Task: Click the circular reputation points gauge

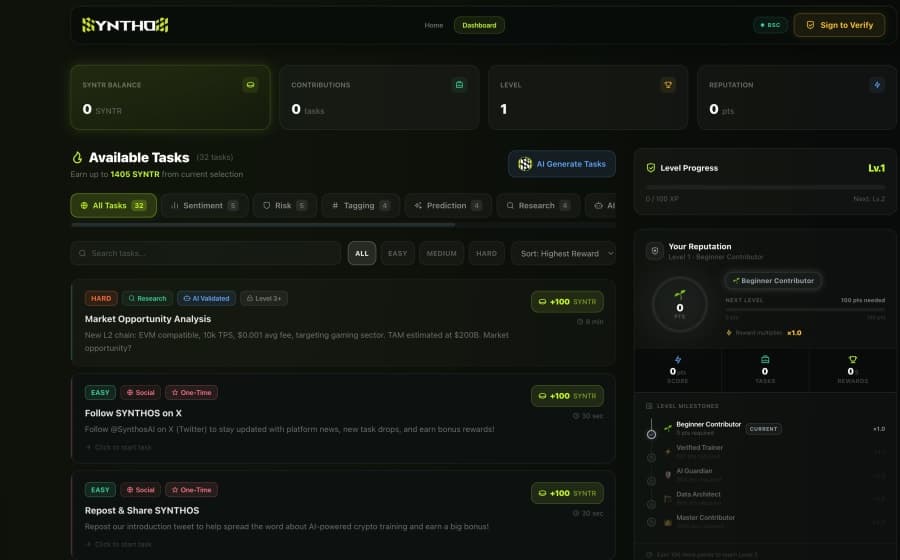Action: (x=680, y=305)
